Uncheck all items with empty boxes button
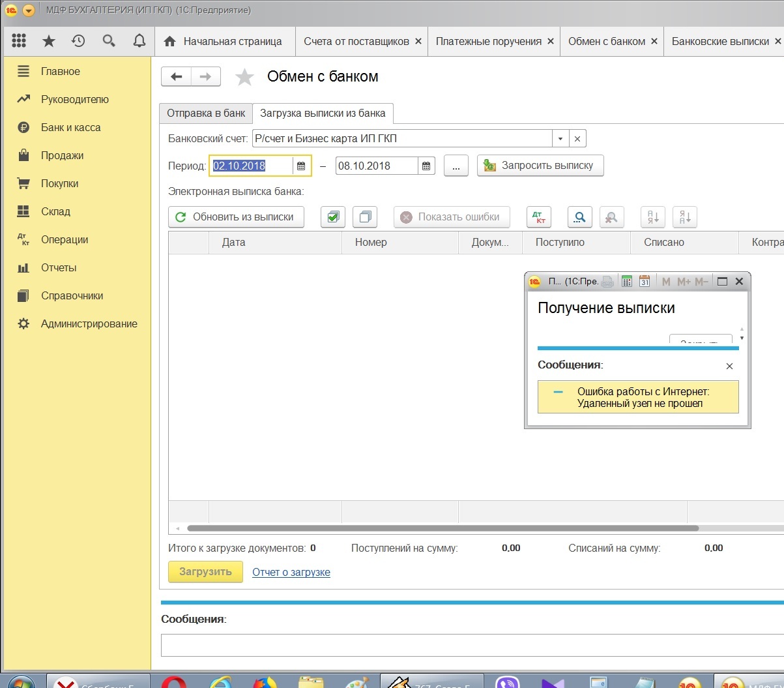Screen dimensions: 784x688 click(365, 217)
